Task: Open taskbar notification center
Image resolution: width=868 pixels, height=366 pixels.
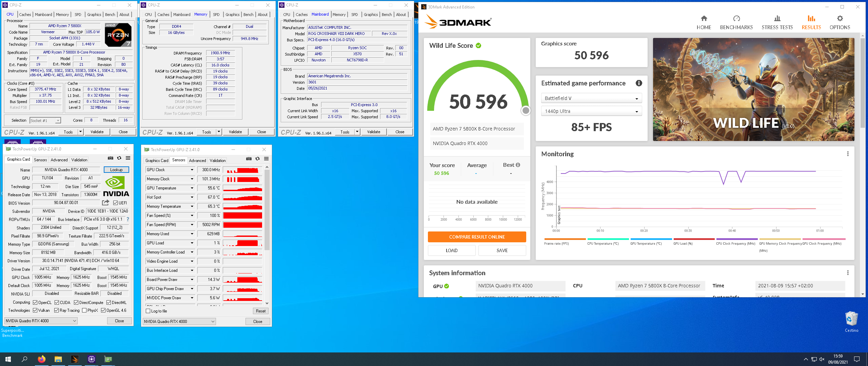Action: click(857, 359)
